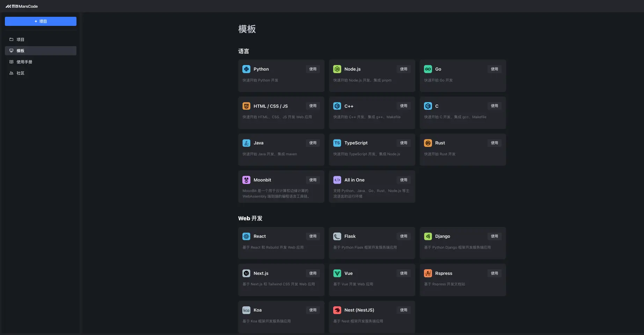The height and width of the screenshot is (335, 644).
Task: Click the Python template icon
Action: tap(246, 69)
